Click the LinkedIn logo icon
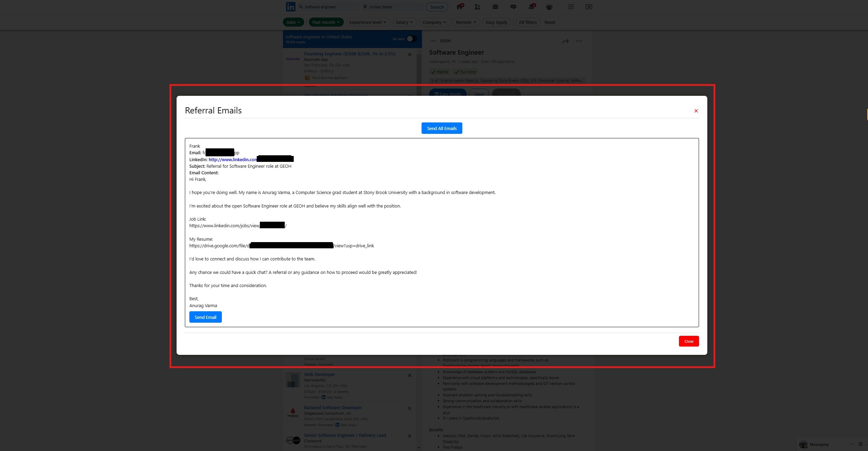The image size is (868, 451). tap(290, 7)
